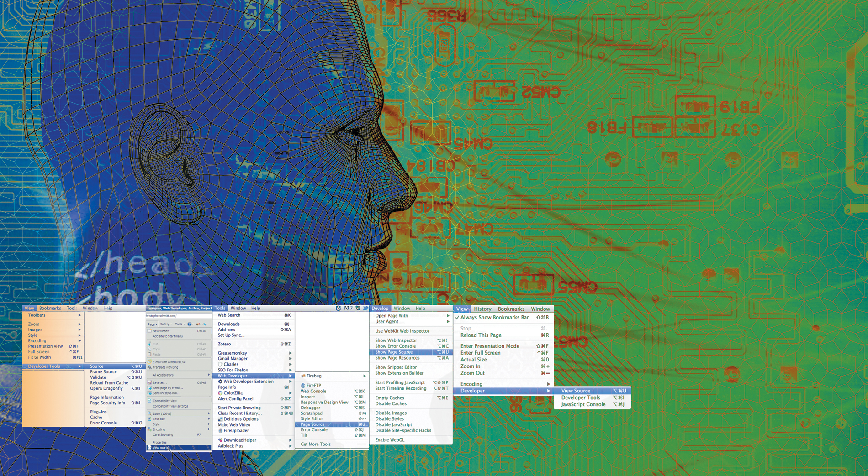Click Clear Recent History...
This screenshot has height=476, width=868.
coord(240,413)
